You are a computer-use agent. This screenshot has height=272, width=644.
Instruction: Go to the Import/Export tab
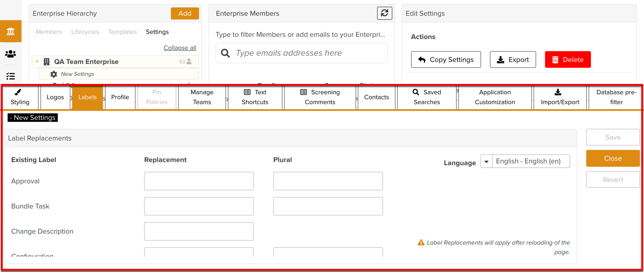tap(560, 97)
